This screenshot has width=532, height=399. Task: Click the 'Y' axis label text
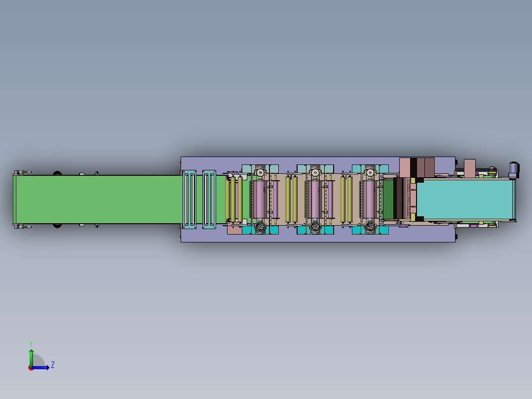[31, 343]
